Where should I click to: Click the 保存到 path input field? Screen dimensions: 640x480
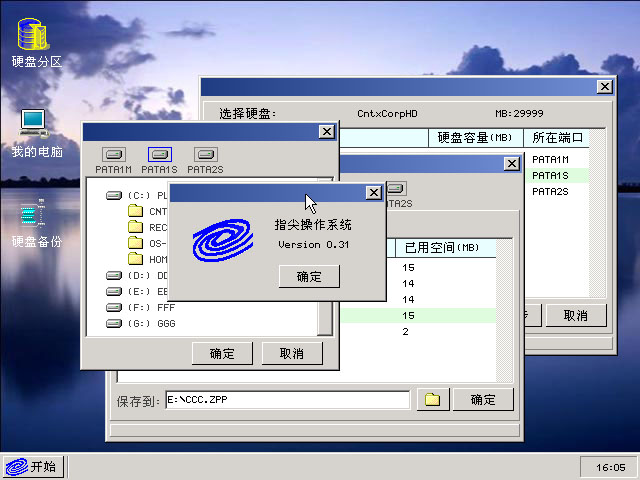coord(287,400)
